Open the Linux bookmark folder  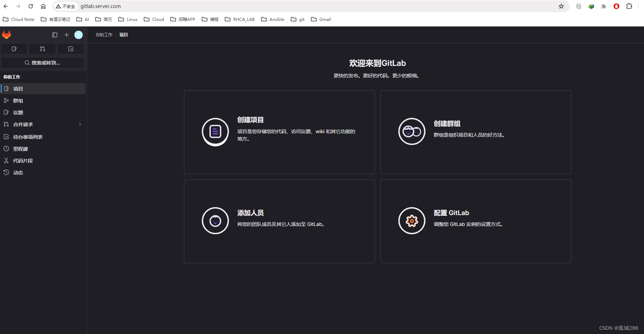[128, 20]
